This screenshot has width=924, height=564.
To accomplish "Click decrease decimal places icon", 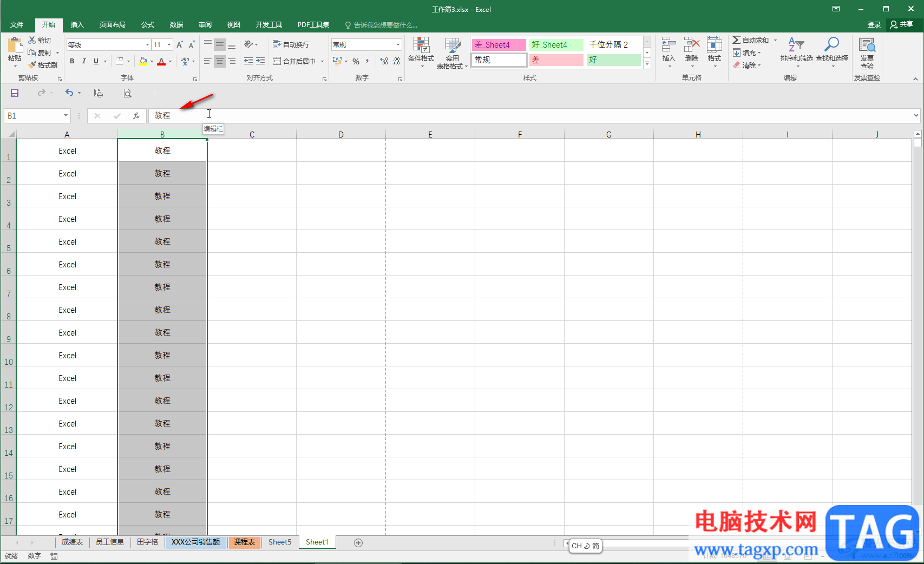I will (x=396, y=61).
